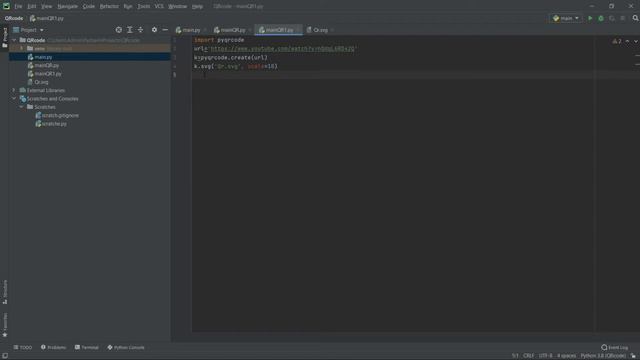Open the Edit menu

(31, 6)
